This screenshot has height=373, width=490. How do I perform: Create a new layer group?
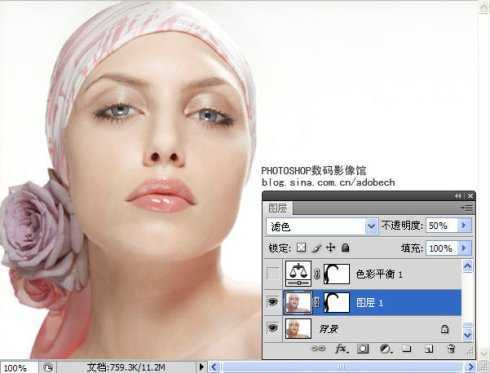[x=406, y=349]
